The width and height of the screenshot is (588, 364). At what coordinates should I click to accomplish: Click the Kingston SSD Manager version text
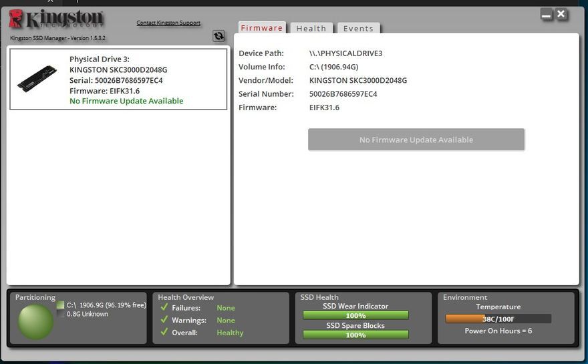point(57,38)
